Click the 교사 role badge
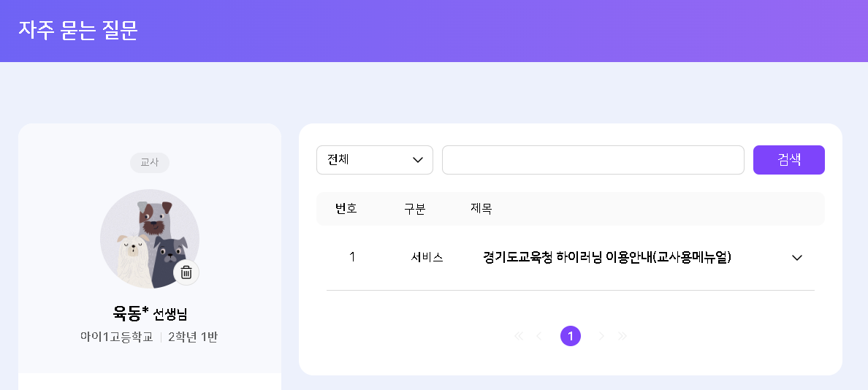Image resolution: width=868 pixels, height=390 pixels. tap(150, 162)
